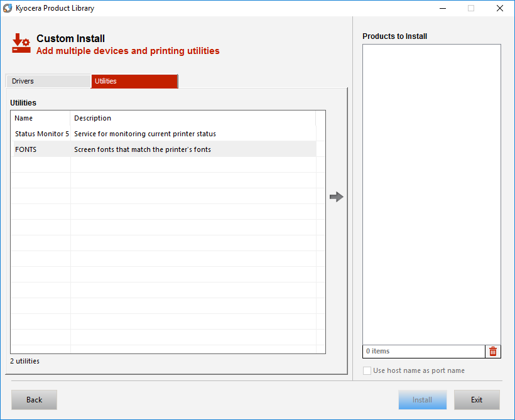
Task: Exit the installer with Exit button
Action: click(x=477, y=400)
